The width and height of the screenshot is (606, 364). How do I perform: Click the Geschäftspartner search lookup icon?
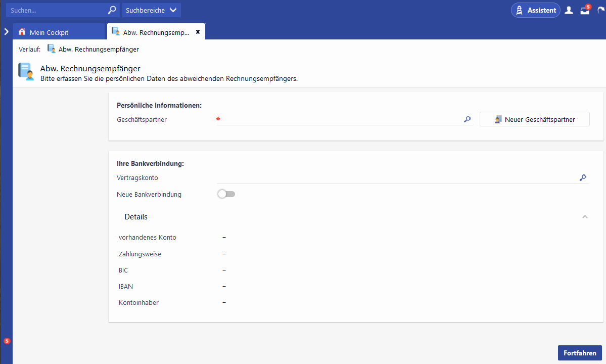pos(467,119)
